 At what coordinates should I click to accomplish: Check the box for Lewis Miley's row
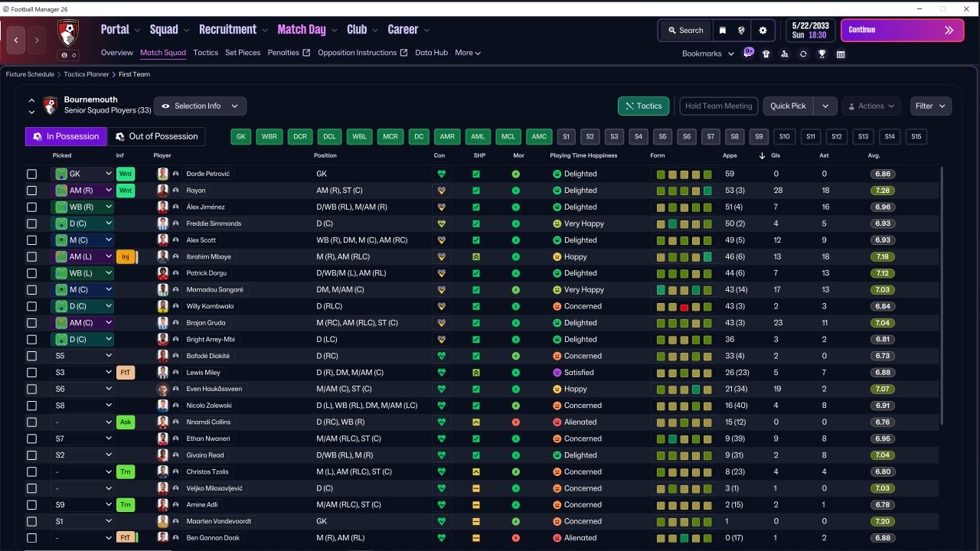tap(31, 373)
